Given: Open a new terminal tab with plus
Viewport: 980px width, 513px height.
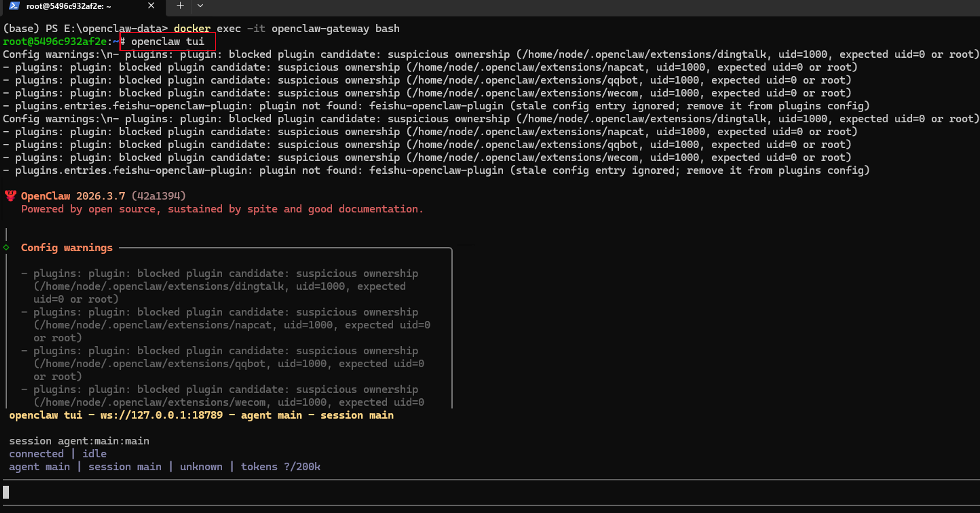Looking at the screenshot, I should (x=180, y=6).
